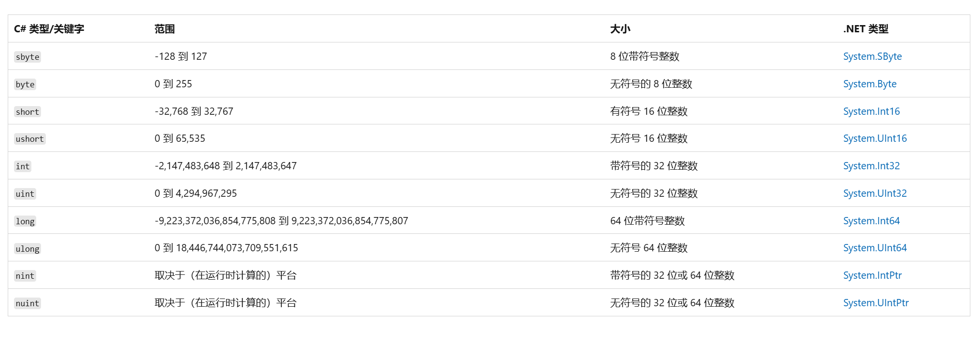Open the System.IntPtr link
Viewport: 980px width, 353px height.
tap(872, 275)
